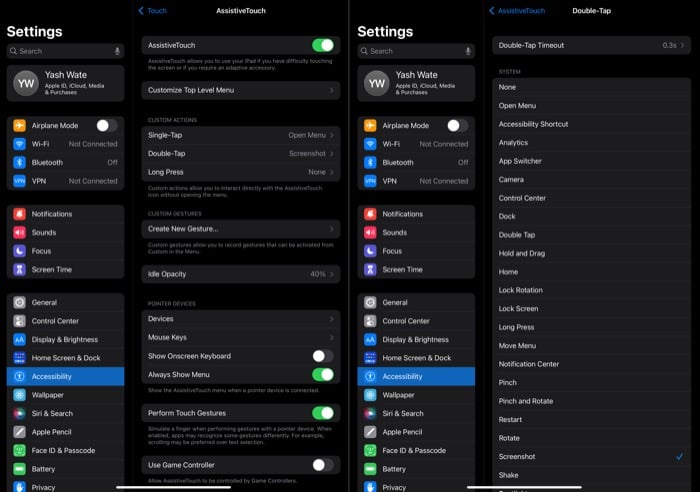Viewport: 700px width, 492px height.
Task: Tap Bluetooth icon in AssistiveTouch screen sidebar
Action: pyautogui.click(x=19, y=163)
